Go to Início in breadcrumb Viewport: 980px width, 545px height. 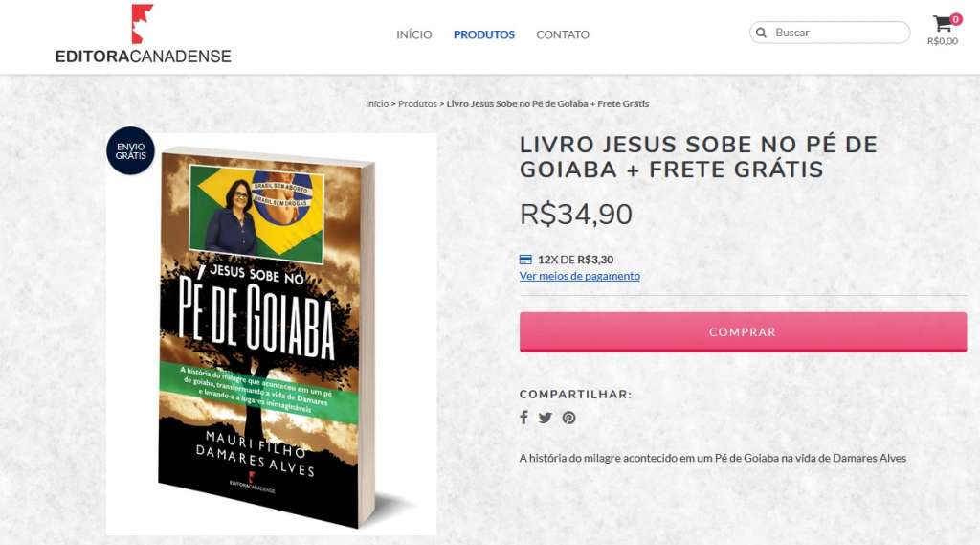coord(377,103)
